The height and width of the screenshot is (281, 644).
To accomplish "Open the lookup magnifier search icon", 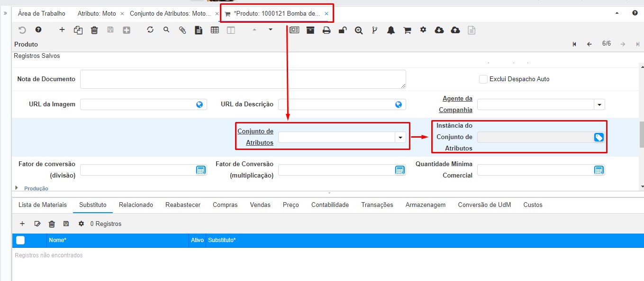I will [166, 30].
